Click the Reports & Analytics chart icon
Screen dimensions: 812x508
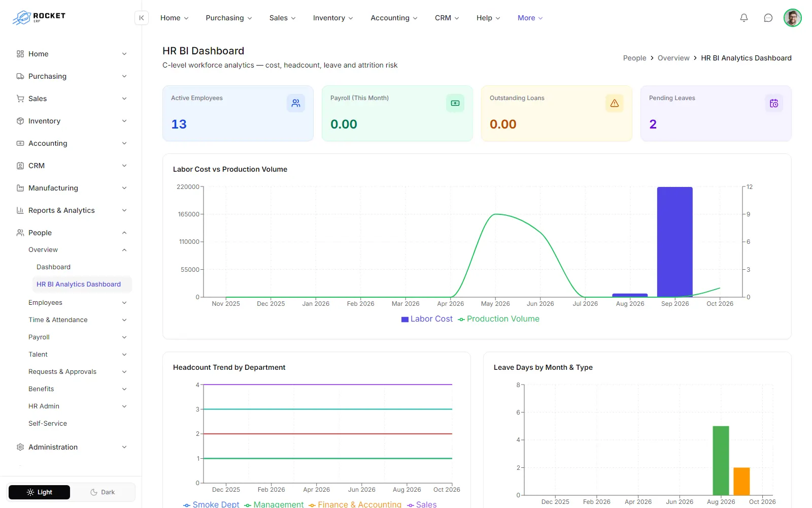tap(20, 210)
